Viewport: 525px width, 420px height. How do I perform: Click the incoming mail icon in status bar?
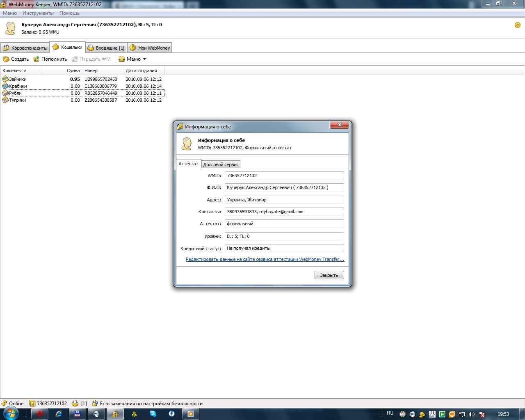tap(75, 403)
